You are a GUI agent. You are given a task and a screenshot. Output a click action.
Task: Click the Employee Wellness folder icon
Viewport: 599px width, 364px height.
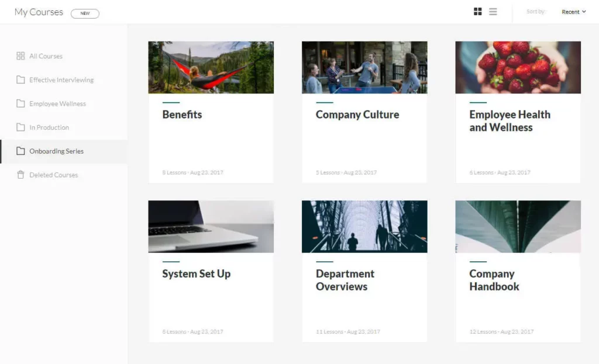coord(20,103)
